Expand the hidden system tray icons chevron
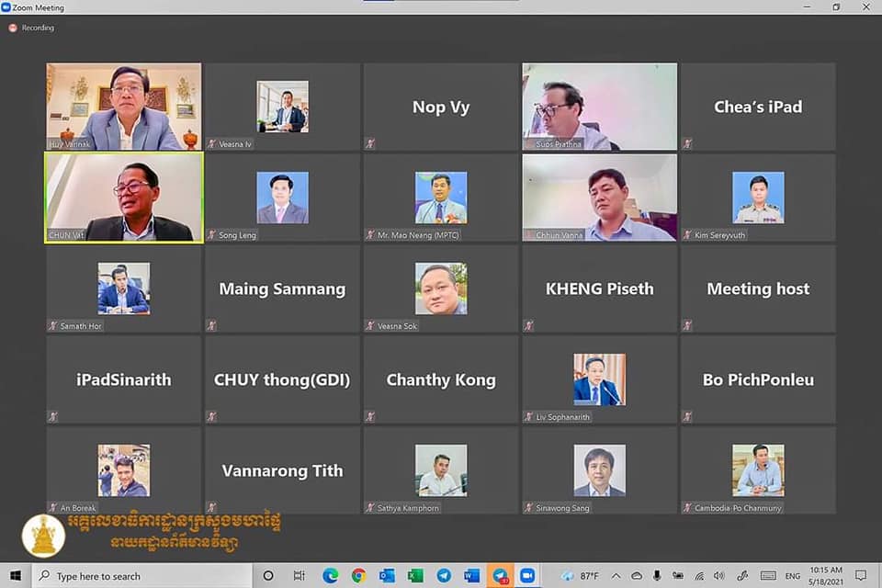Screen dimensions: 882x588 coord(616,576)
